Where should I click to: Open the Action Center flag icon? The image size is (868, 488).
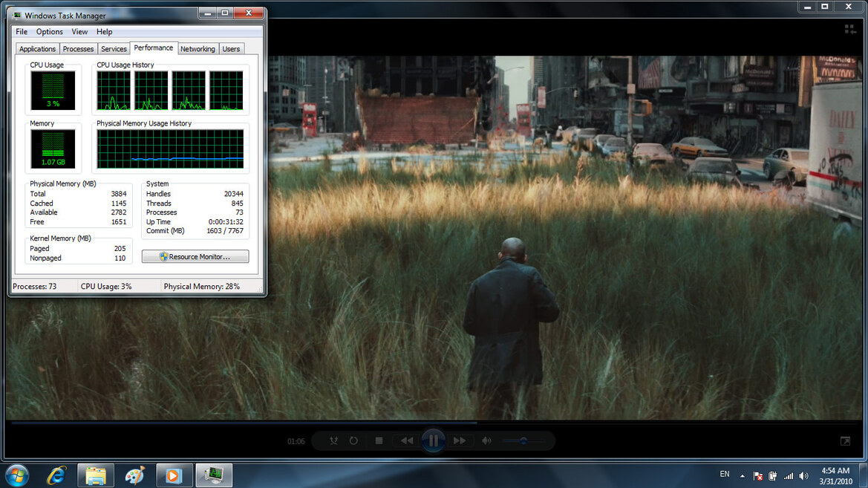point(758,476)
